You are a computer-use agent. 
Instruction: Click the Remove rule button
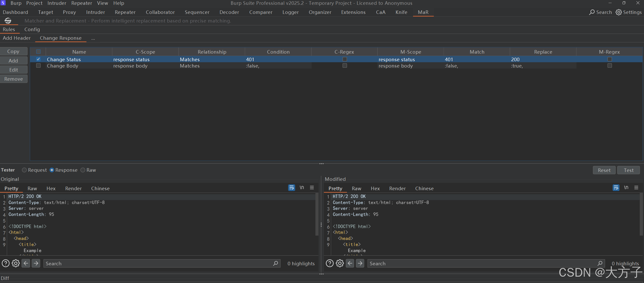[14, 79]
